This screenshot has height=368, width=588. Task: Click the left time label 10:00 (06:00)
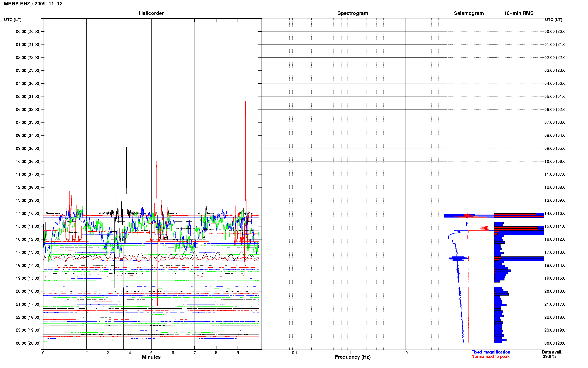[x=28, y=162]
